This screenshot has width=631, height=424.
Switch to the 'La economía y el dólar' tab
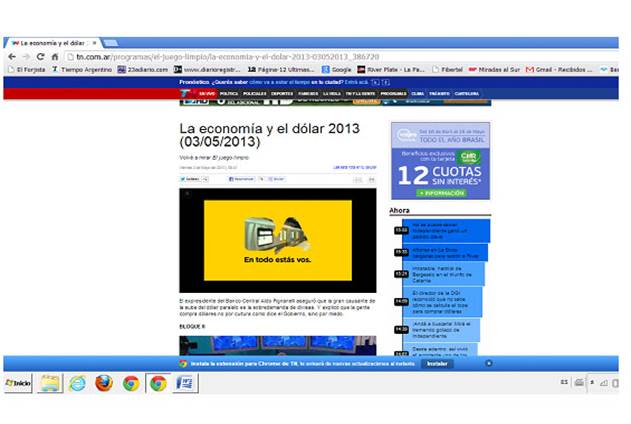tap(50, 43)
